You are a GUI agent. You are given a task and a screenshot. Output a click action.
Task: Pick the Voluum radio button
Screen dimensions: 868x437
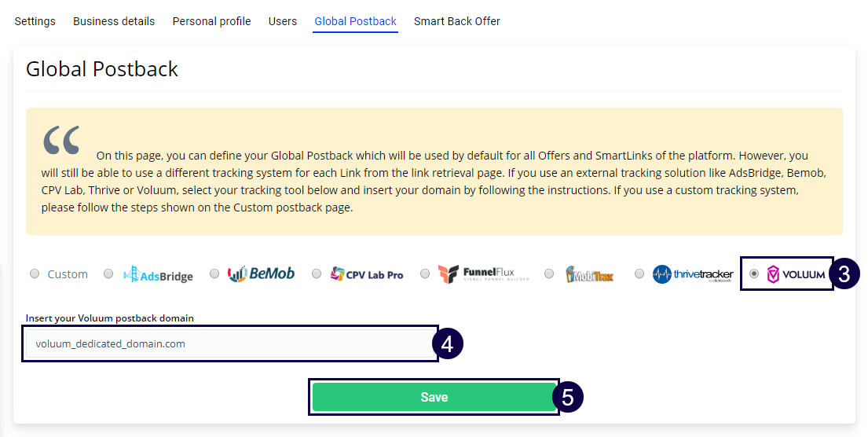[754, 274]
